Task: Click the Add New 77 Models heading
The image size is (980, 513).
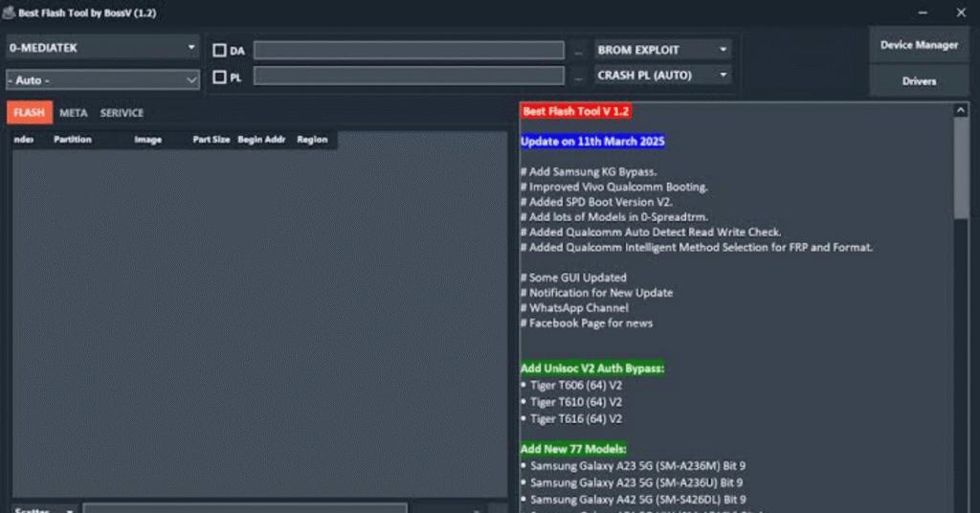Action: (573, 449)
